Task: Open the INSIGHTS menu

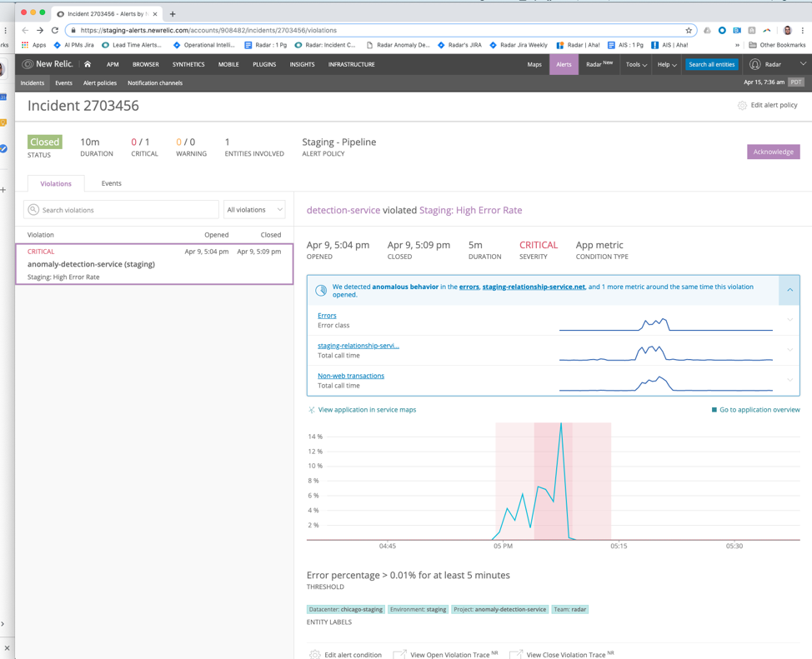Action: [x=302, y=65]
